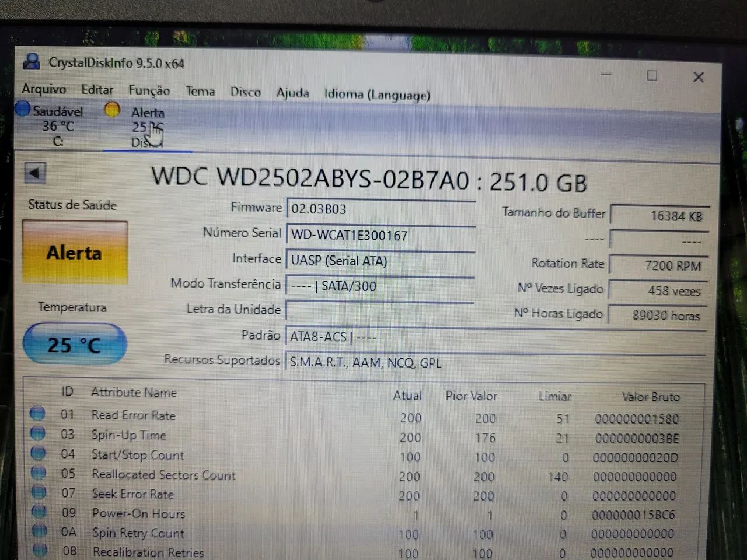Click the status dot for Spin Retry Count

[40, 531]
